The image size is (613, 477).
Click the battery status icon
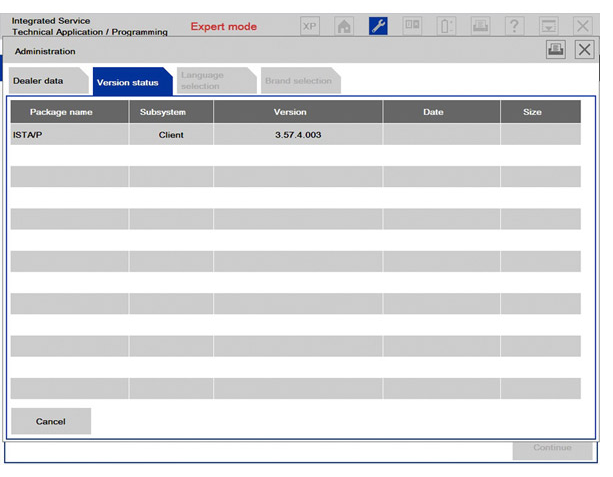pyautogui.click(x=446, y=26)
